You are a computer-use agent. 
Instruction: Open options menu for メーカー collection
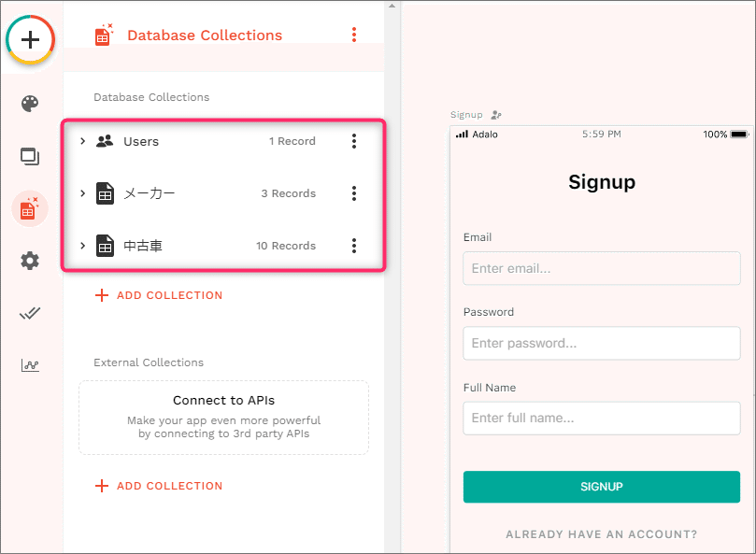coord(354,193)
